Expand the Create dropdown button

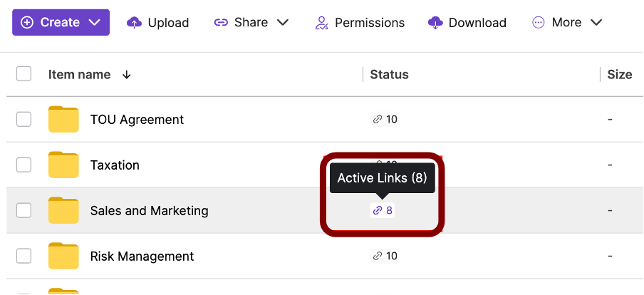61,23
